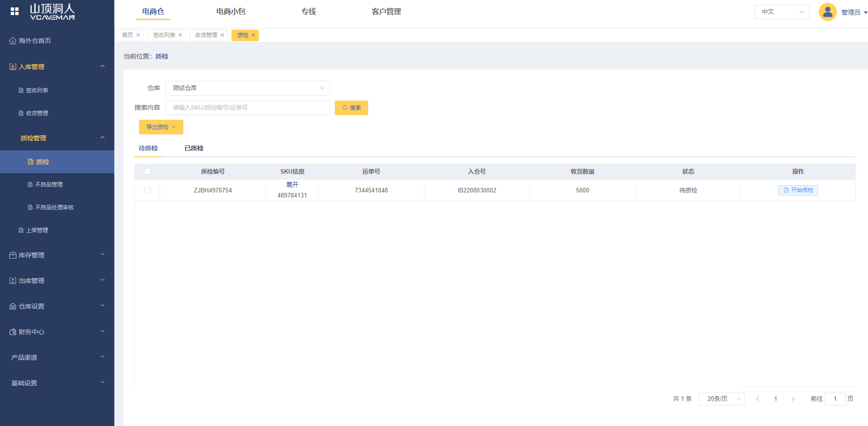Click the 海外仓首页 home icon
The image size is (868, 426).
[x=13, y=41]
